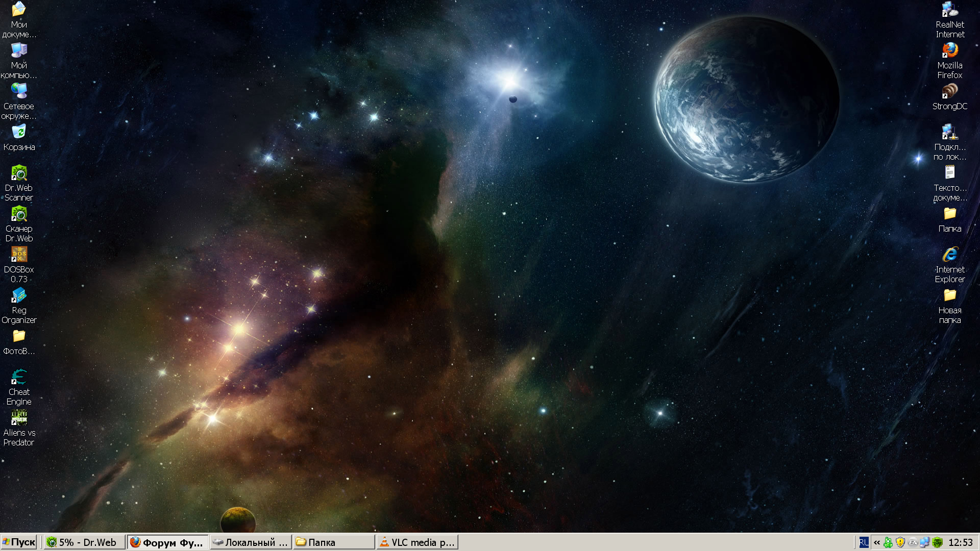Image resolution: width=980 pixels, height=551 pixels.
Task: Select the Reg Organizer desktop icon
Action: (x=19, y=296)
